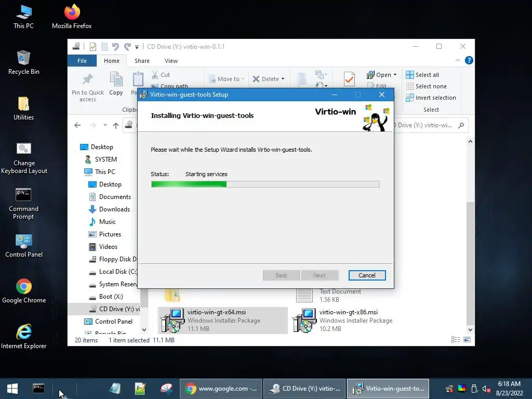Open the Windows Start menu
Viewport: 532px width, 399px height.
coord(12,389)
